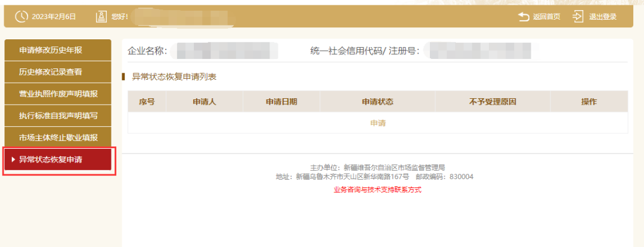Choose 市场主体终止歇业填报 in the sidebar

58,138
